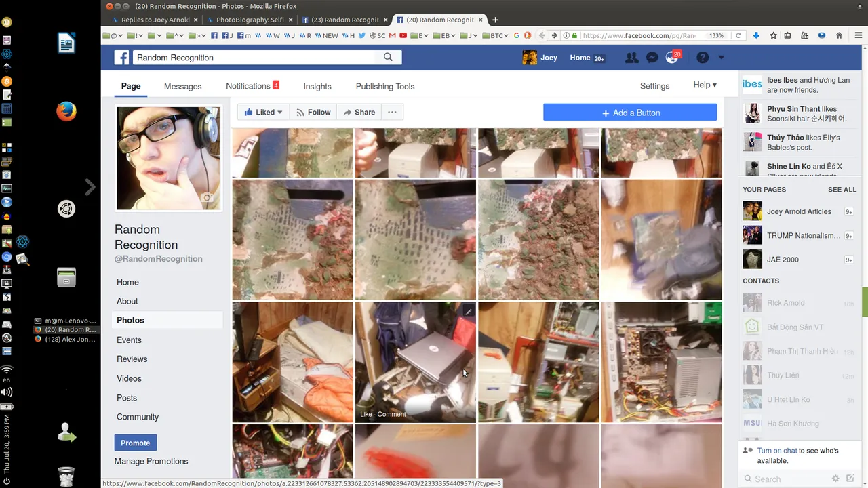Viewport: 868px width, 488px height.
Task: Open the Publishing Tools tab
Action: (x=385, y=86)
